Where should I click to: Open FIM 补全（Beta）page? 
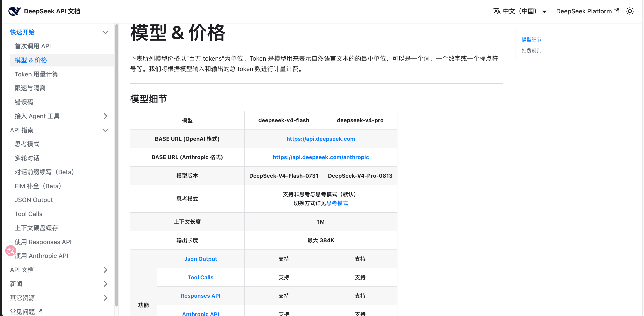38,186
